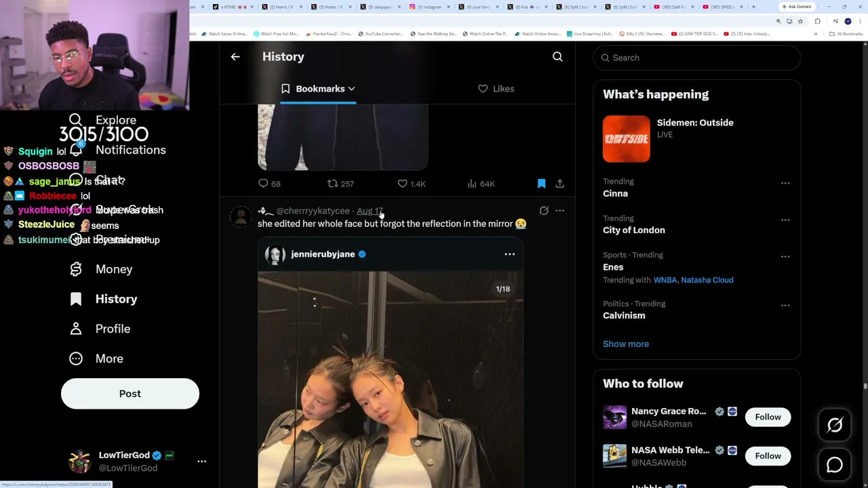Open jennierubyjane embedded profile name
Viewport: 868px width, 488px height.
tap(323, 254)
